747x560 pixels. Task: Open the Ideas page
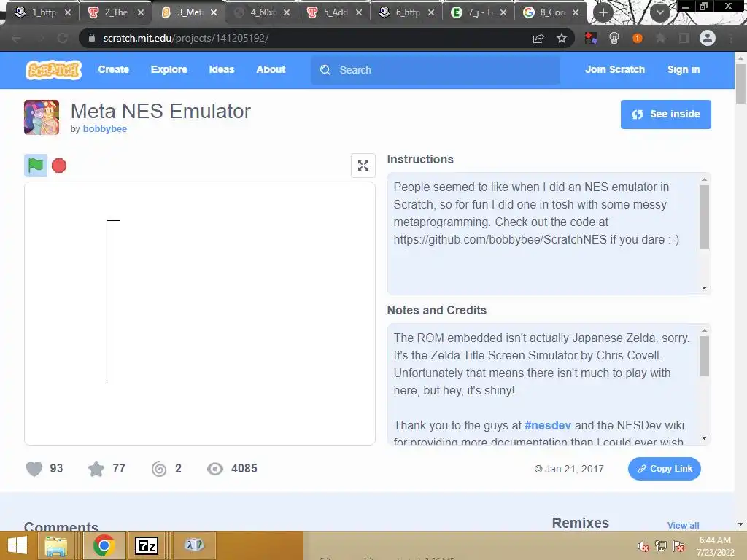point(222,69)
